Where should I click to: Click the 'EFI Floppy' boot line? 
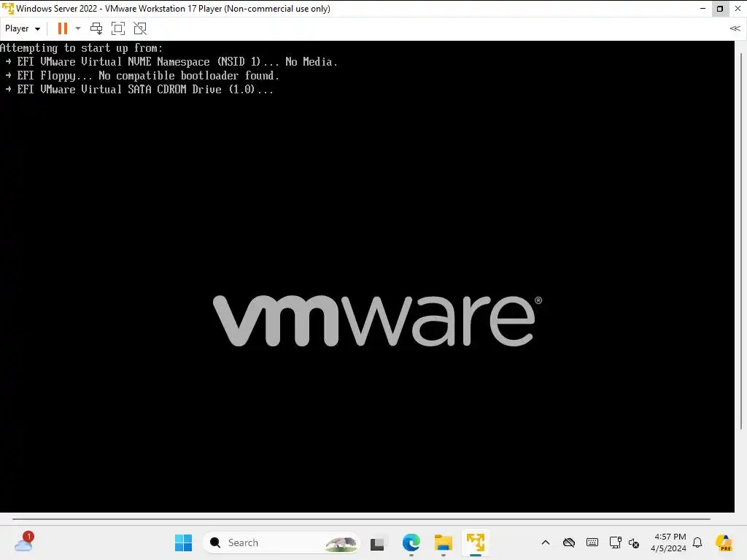142,76
